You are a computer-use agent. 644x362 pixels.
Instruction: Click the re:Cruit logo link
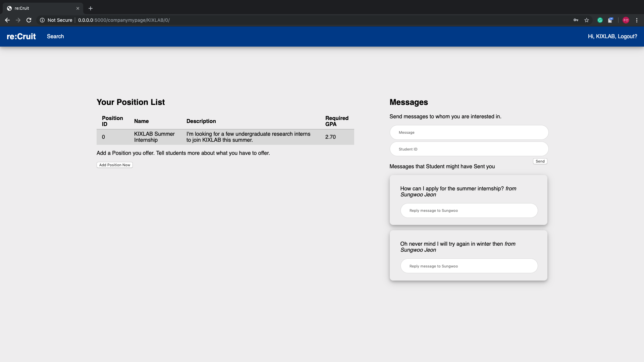[21, 37]
